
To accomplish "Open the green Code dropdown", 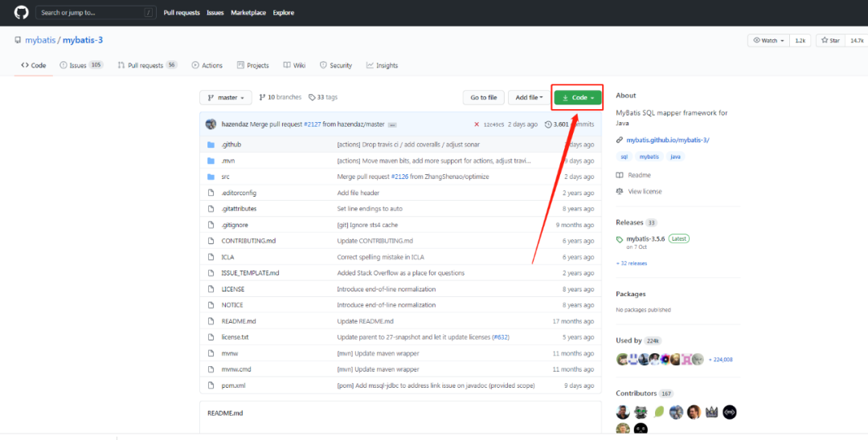I will 578,97.
